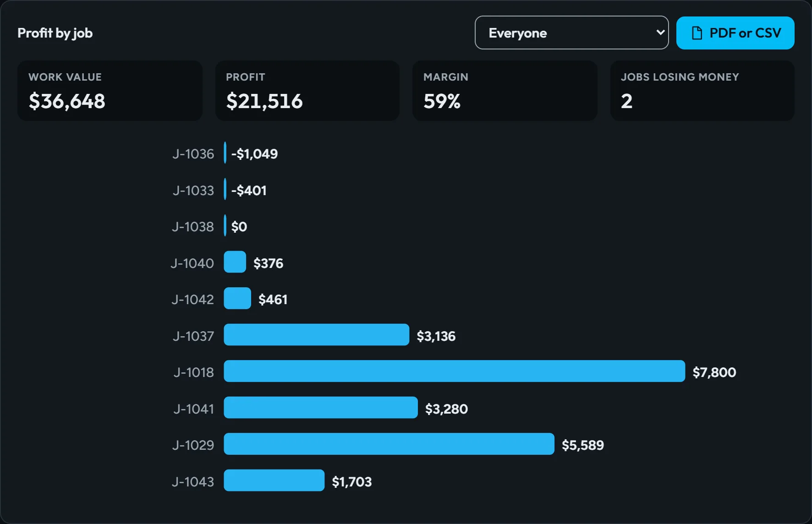Click the document icon in export button
This screenshot has height=524, width=812.
[x=697, y=33]
